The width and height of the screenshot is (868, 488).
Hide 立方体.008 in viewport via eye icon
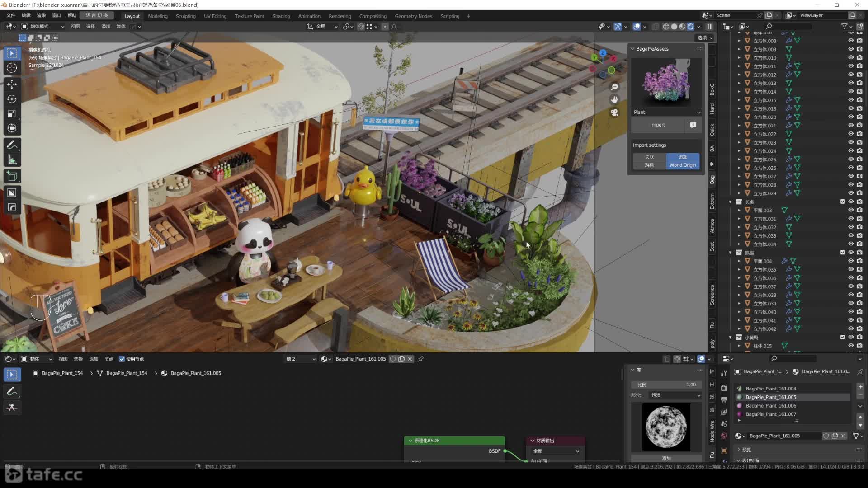[x=851, y=41]
